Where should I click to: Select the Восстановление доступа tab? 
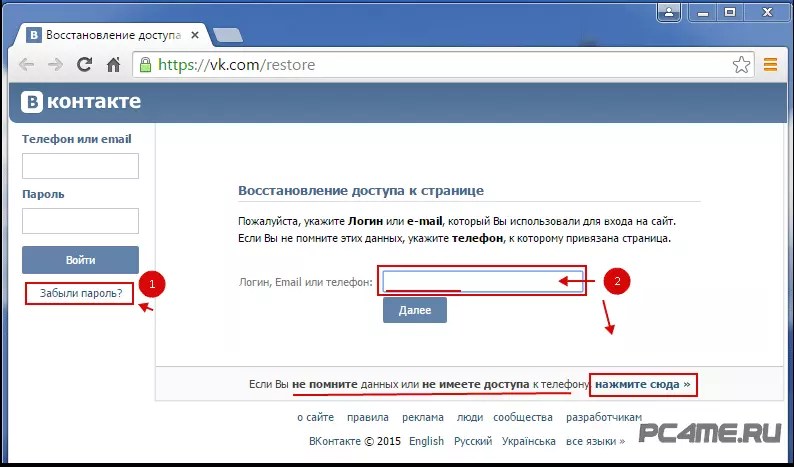coord(111,35)
